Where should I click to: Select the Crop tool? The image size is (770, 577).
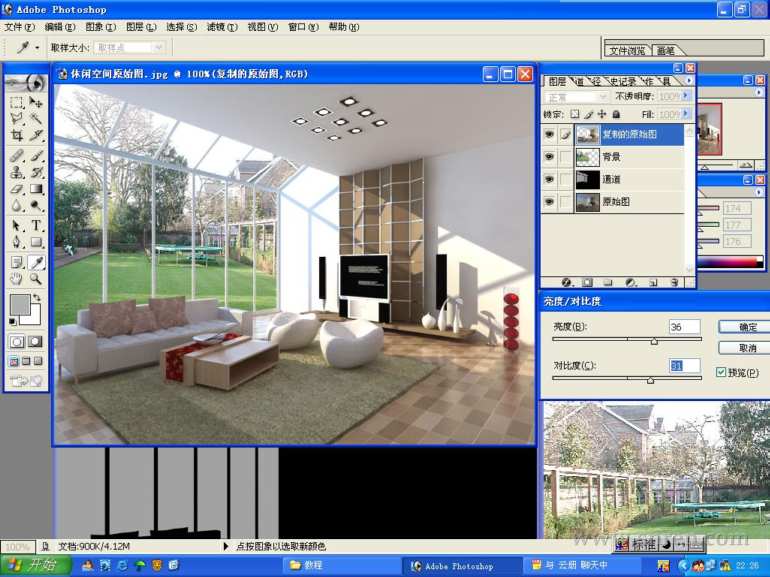[x=17, y=135]
